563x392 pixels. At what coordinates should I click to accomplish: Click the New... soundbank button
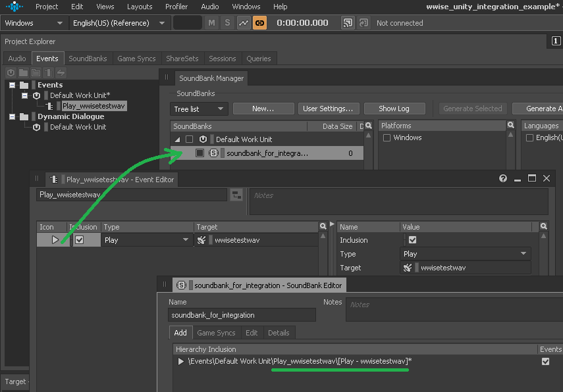click(x=263, y=109)
